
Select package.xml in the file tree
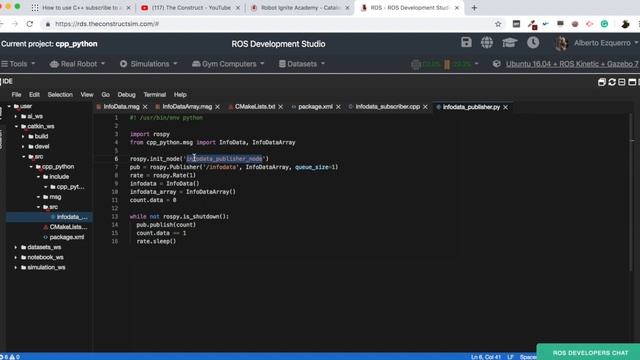click(x=67, y=237)
